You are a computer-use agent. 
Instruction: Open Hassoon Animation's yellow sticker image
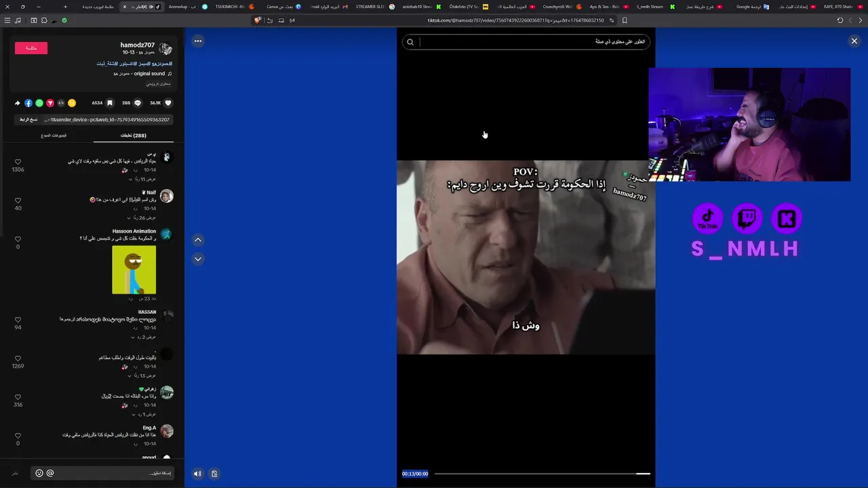coord(134,270)
